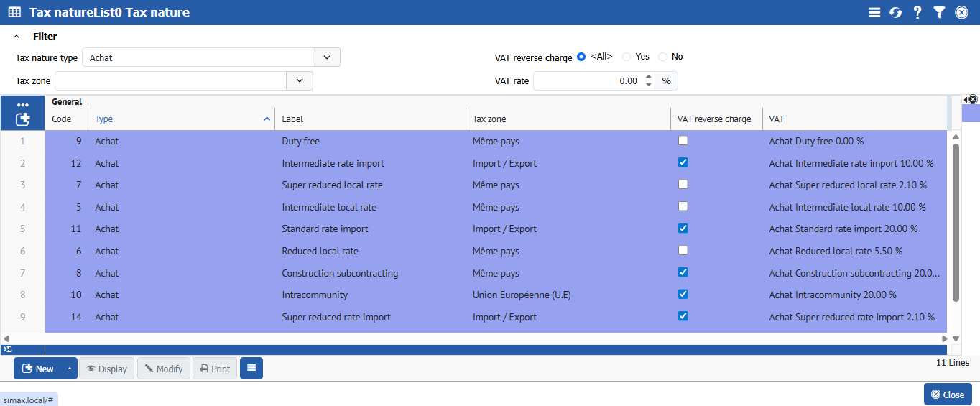The height and width of the screenshot is (406, 980).
Task: Increase VAT rate with stepper up arrow
Action: [x=649, y=77]
